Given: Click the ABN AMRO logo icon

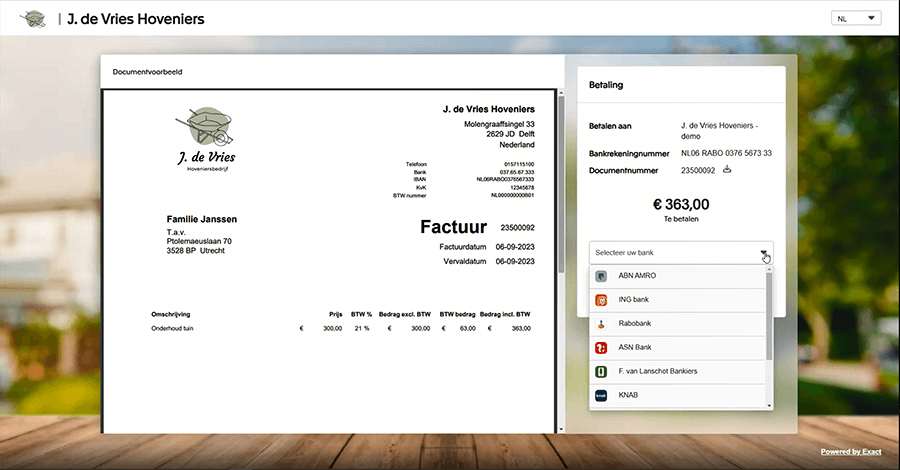Looking at the screenshot, I should pos(601,277).
